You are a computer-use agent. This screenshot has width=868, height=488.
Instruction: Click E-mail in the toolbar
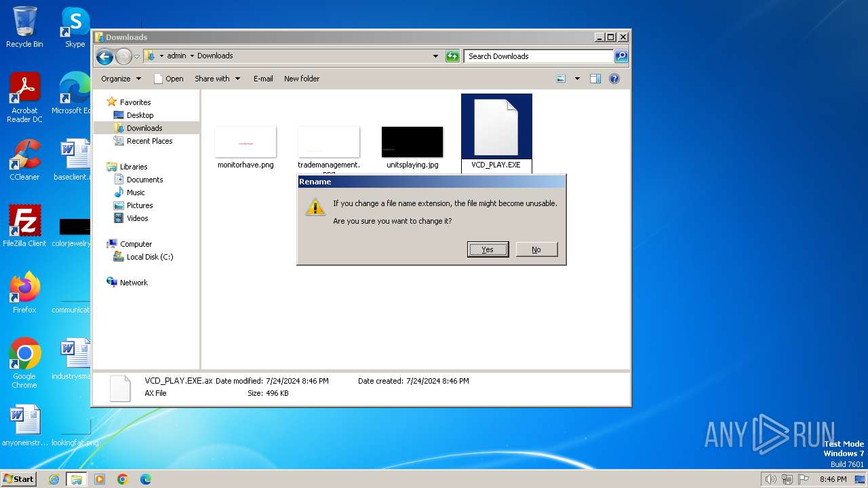click(263, 79)
